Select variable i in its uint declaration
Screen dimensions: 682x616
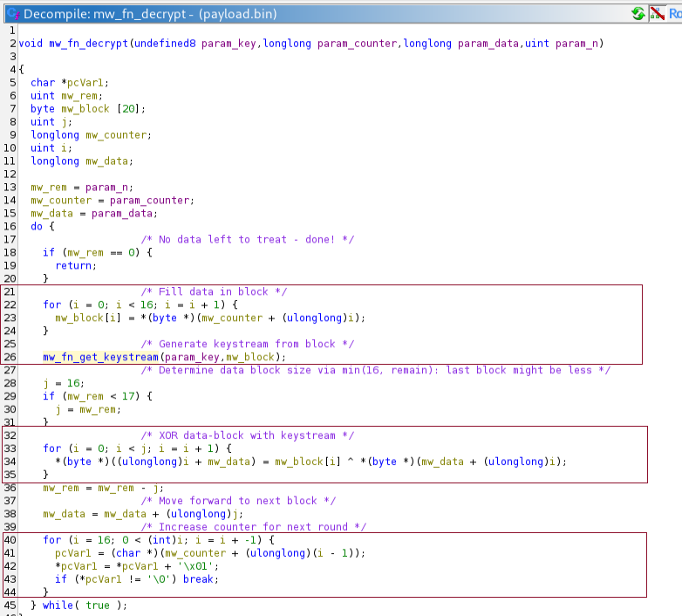coord(64,148)
